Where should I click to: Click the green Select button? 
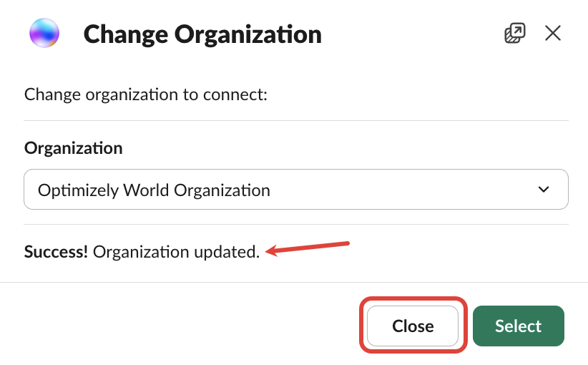point(518,326)
